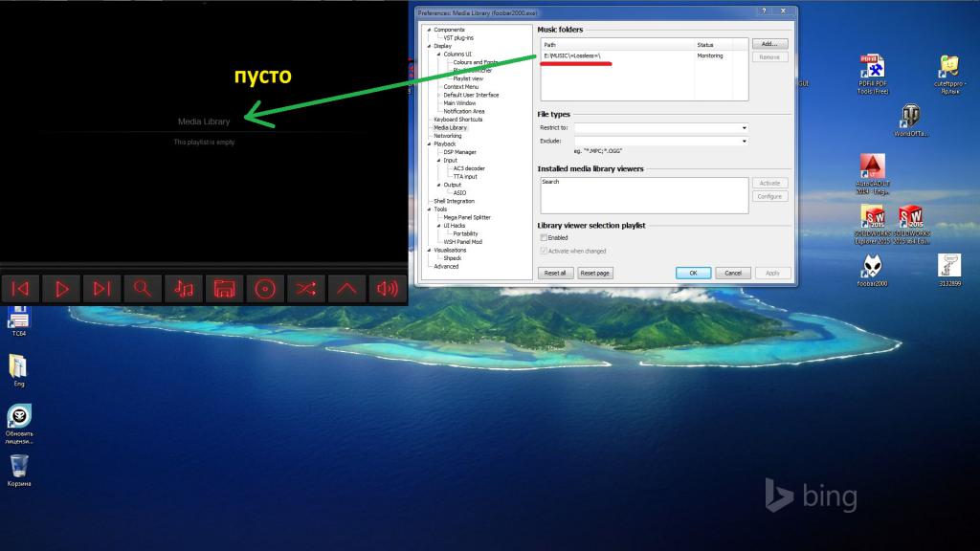
Task: Enable library viewer selection playlist checkbox
Action: (544, 237)
